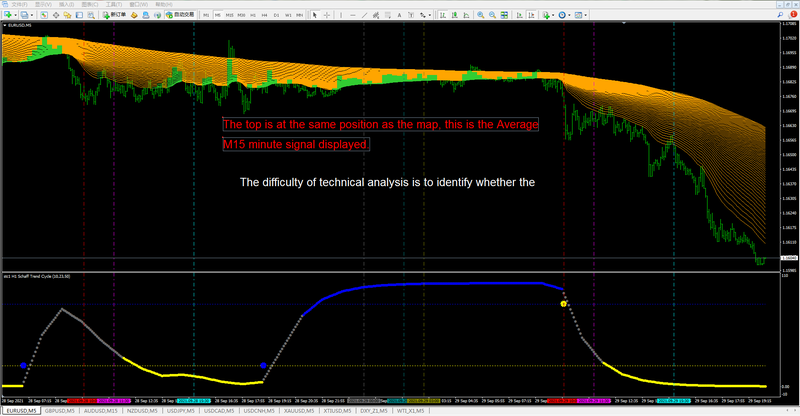
Task: Expand the Profiles dropdown arrow
Action: click(32, 15)
